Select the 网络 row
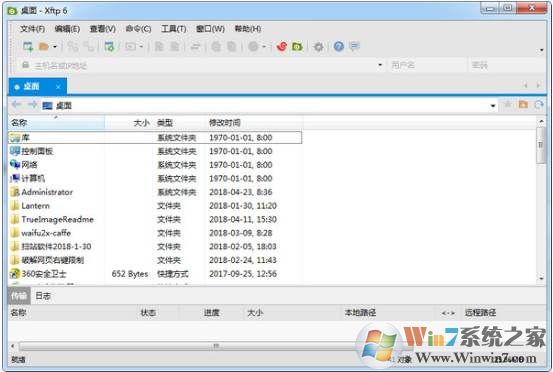Screen dimensions: 553x372 point(155,165)
